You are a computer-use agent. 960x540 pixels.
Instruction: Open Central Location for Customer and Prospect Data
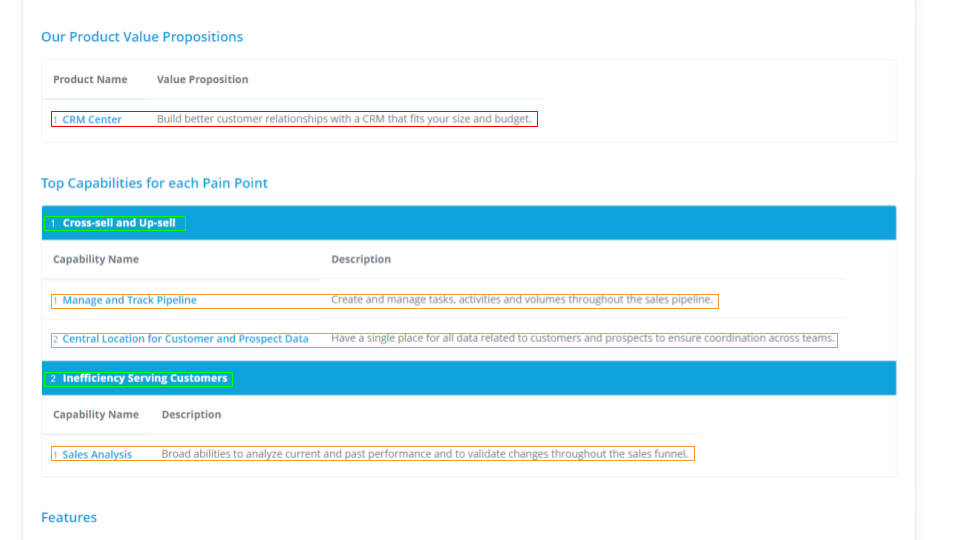coord(185,339)
